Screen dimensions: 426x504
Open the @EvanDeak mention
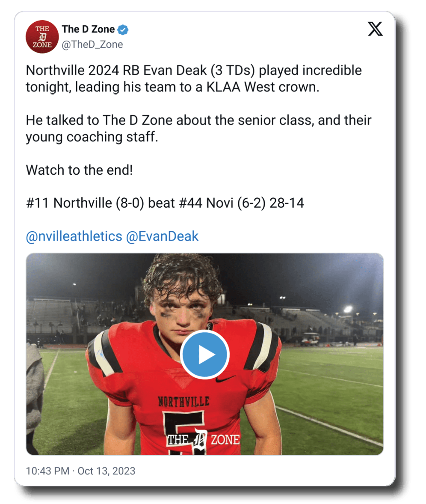[162, 236]
